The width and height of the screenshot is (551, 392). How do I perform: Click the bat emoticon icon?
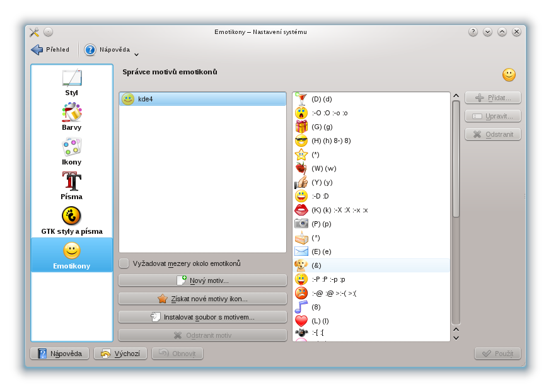point(301,332)
